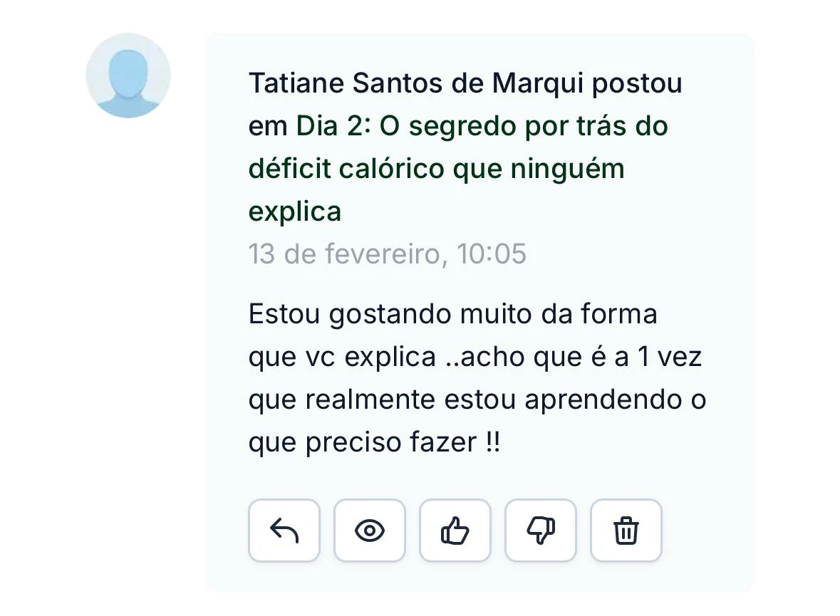Click Tatiane's profile avatar
The width and height of the screenshot is (840, 616).
pos(128,75)
